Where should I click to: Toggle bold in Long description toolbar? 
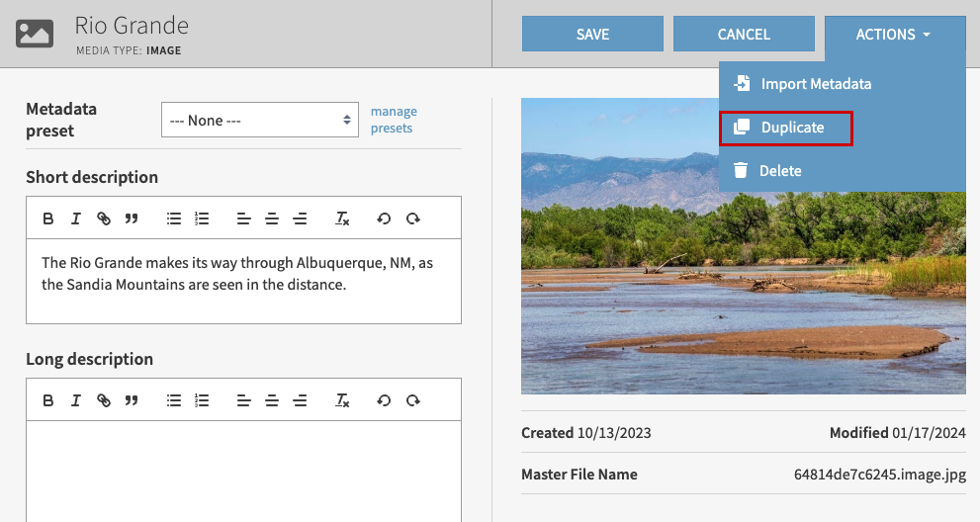click(48, 400)
